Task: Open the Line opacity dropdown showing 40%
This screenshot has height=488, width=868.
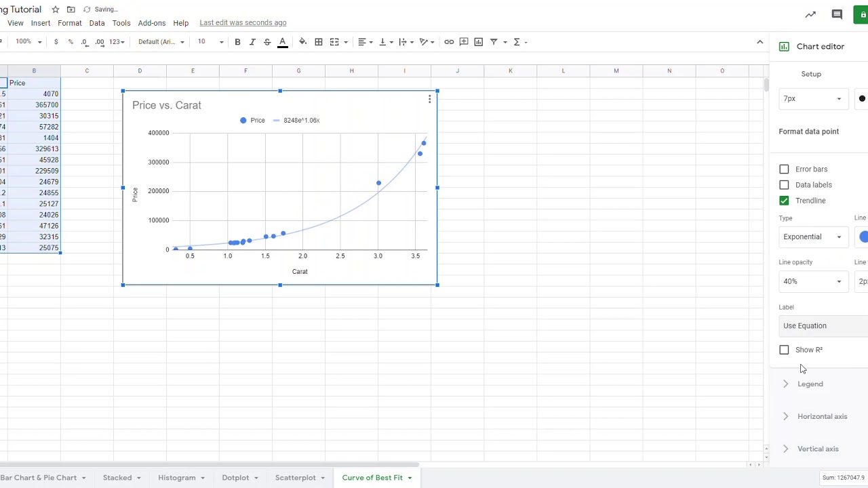Action: click(812, 281)
